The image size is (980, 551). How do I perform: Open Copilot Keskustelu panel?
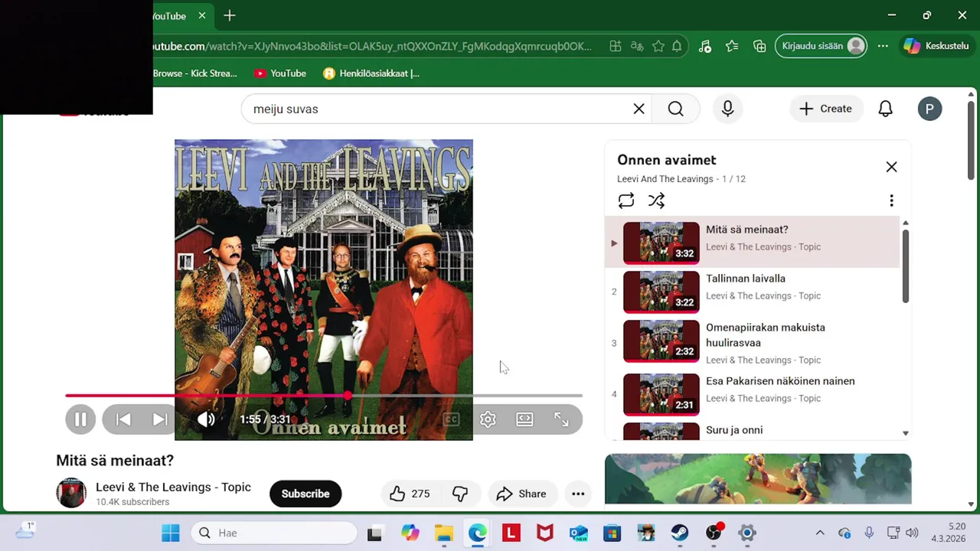[x=936, y=46]
